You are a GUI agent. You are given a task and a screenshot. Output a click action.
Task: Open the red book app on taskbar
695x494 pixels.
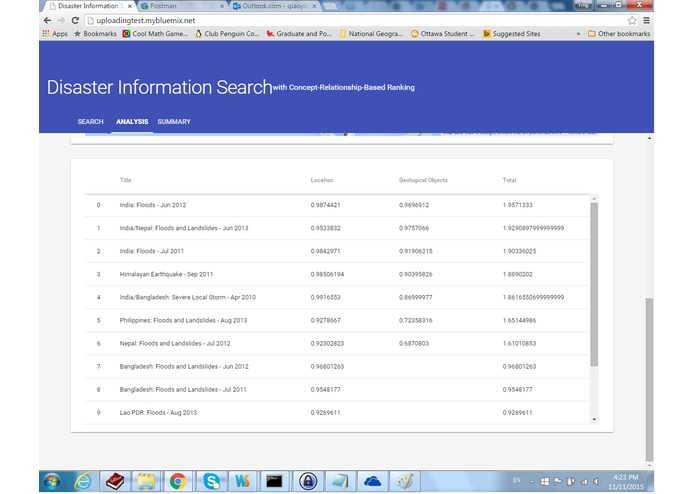(x=115, y=481)
